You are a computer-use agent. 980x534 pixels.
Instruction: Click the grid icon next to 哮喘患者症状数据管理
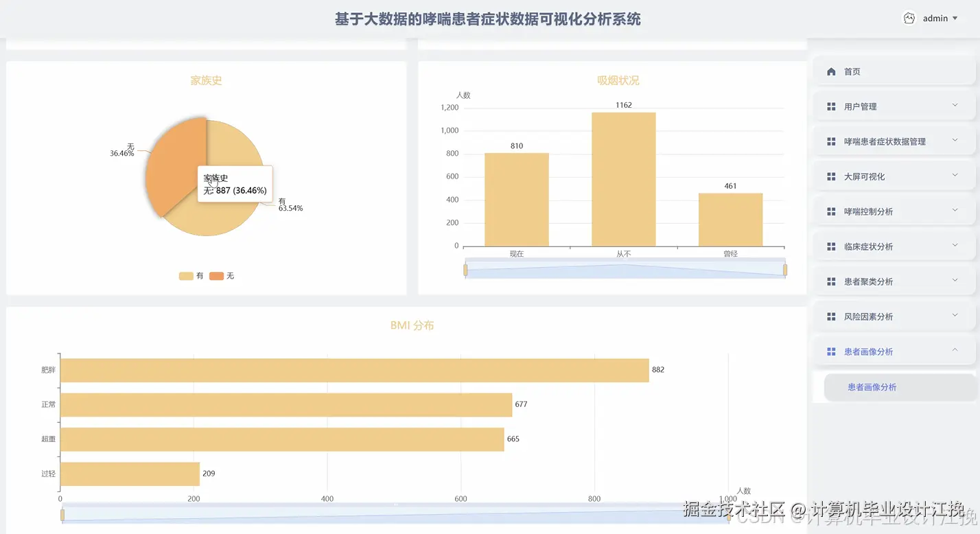tap(831, 141)
